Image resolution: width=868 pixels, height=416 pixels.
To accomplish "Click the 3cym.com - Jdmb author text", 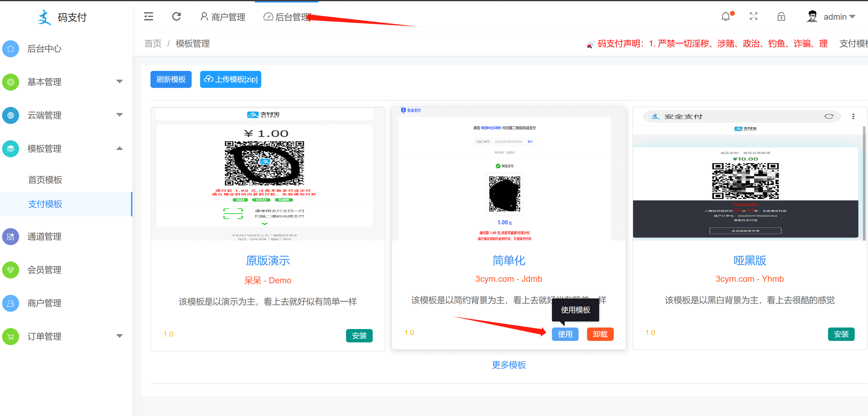I will click(x=509, y=279).
